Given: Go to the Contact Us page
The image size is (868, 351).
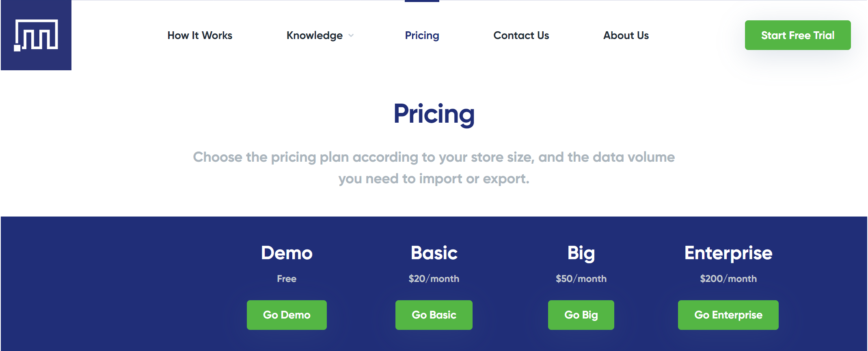Looking at the screenshot, I should [x=521, y=35].
